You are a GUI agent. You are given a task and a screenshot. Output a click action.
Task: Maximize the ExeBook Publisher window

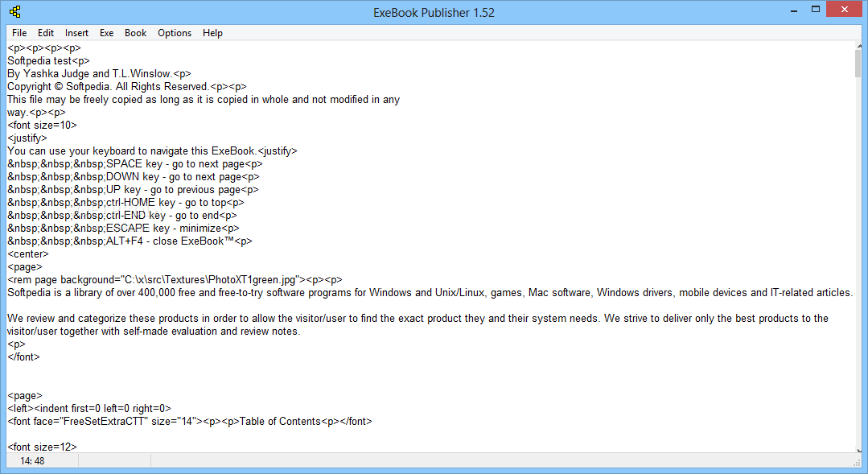816,10
